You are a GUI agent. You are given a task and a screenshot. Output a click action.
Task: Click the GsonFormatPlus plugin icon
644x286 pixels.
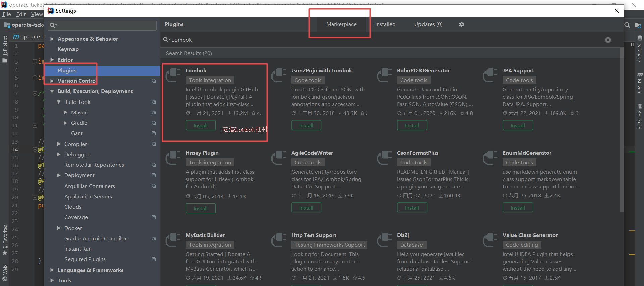[x=385, y=157]
